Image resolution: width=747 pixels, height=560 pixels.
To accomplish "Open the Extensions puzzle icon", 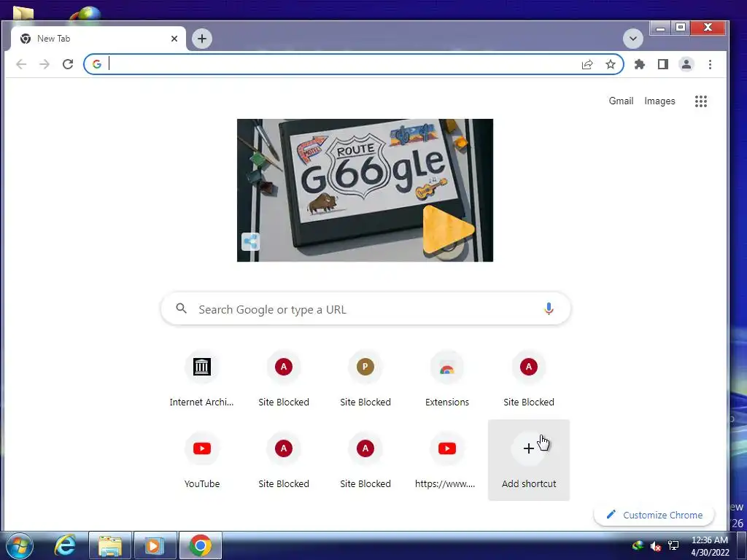I will pyautogui.click(x=639, y=64).
